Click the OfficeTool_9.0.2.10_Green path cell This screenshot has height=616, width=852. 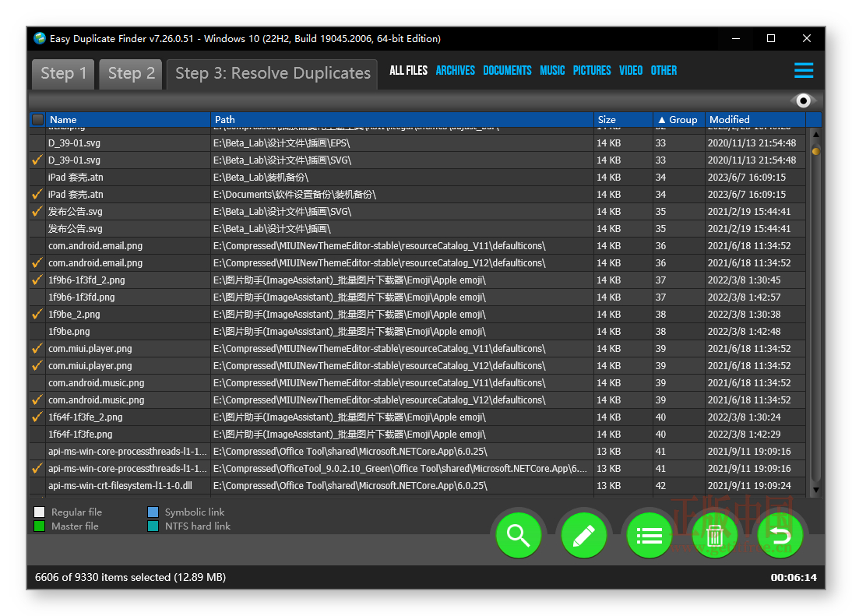400,468
